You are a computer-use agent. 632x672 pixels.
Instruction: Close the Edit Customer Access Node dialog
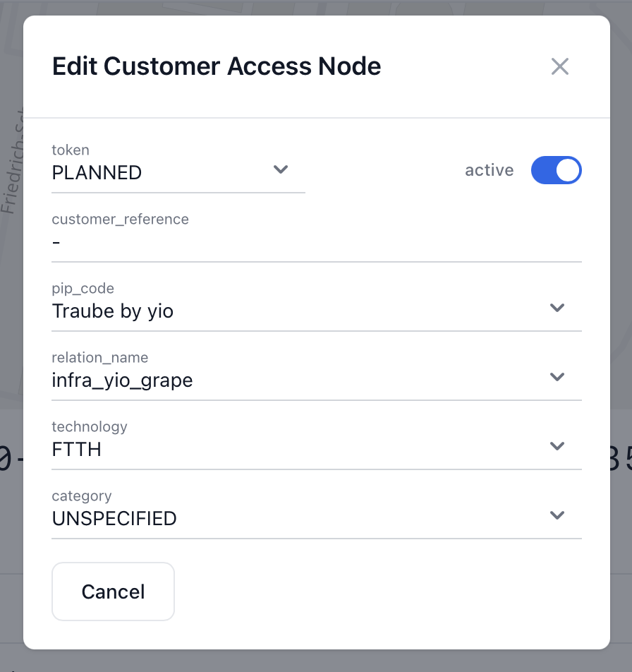559,67
